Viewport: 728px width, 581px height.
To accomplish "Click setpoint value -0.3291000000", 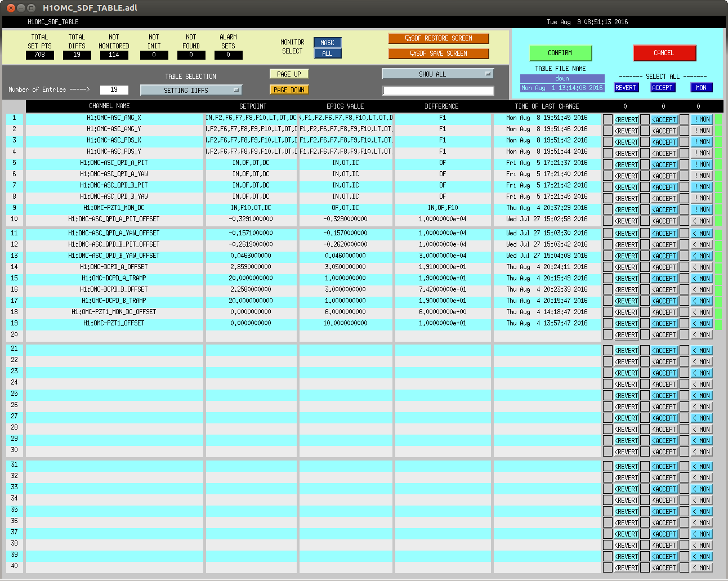I will [x=251, y=219].
